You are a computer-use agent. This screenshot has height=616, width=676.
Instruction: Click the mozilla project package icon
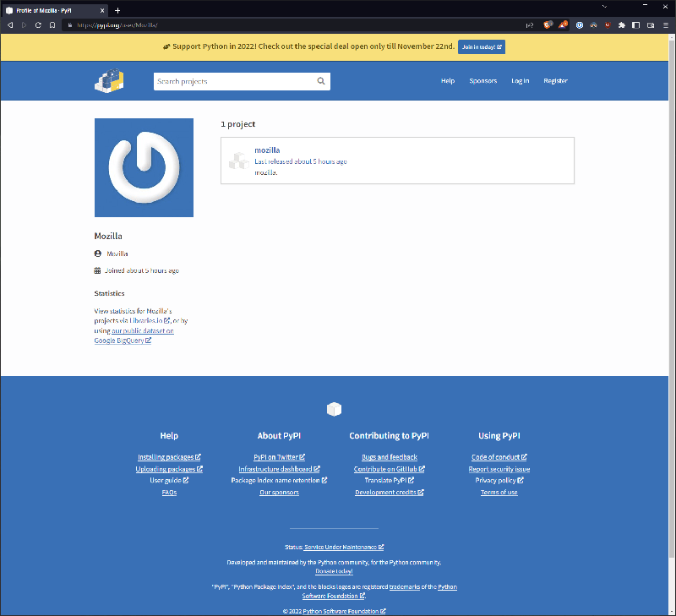(x=239, y=161)
